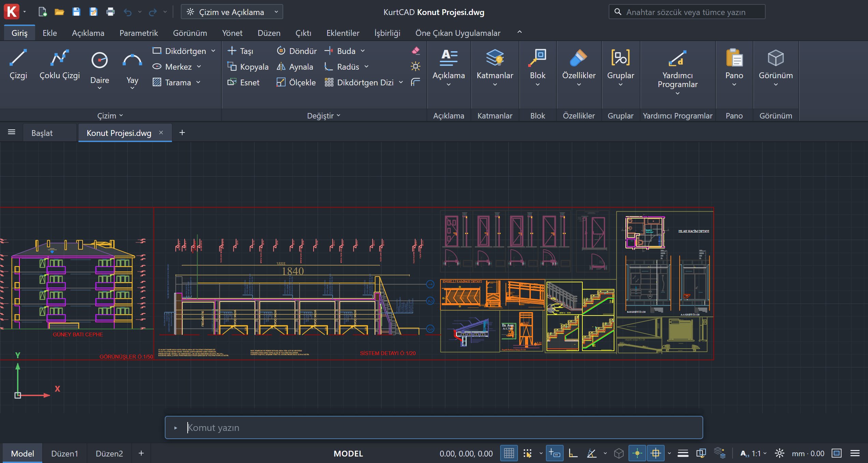Toggle the grid display in status bar

(509, 453)
